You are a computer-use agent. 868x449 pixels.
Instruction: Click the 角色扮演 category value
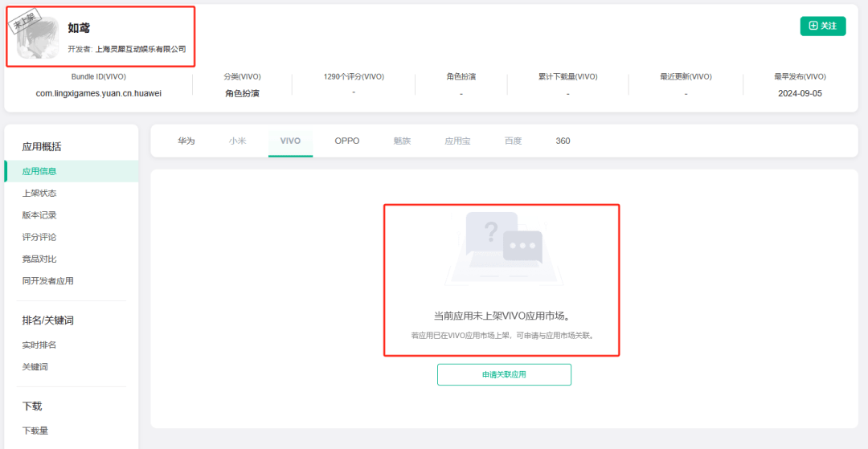coord(242,93)
